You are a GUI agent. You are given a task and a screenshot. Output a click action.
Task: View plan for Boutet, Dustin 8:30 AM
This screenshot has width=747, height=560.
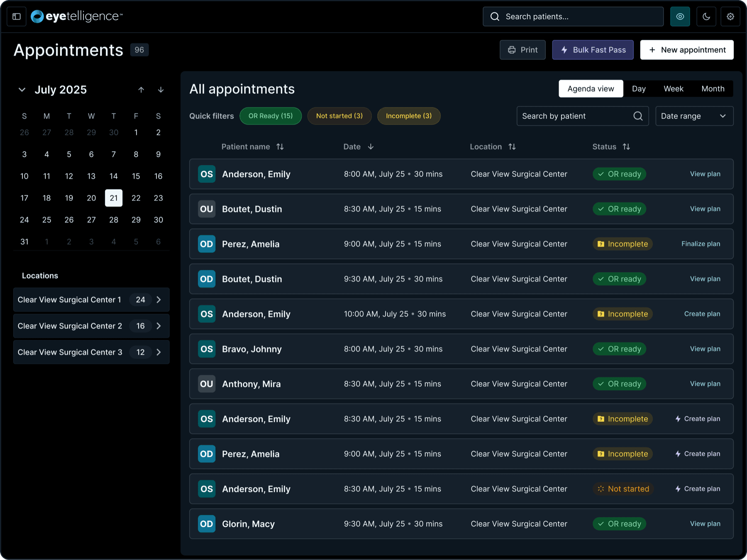pyautogui.click(x=705, y=209)
